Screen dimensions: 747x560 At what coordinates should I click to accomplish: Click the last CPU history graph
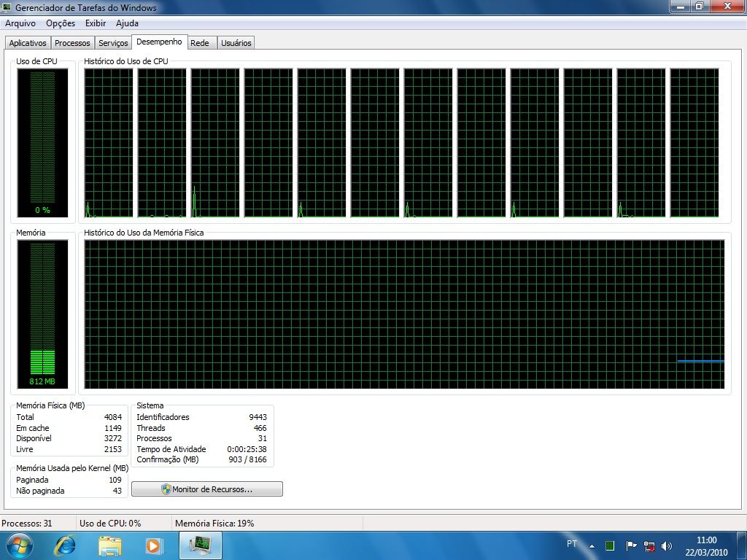(x=694, y=143)
